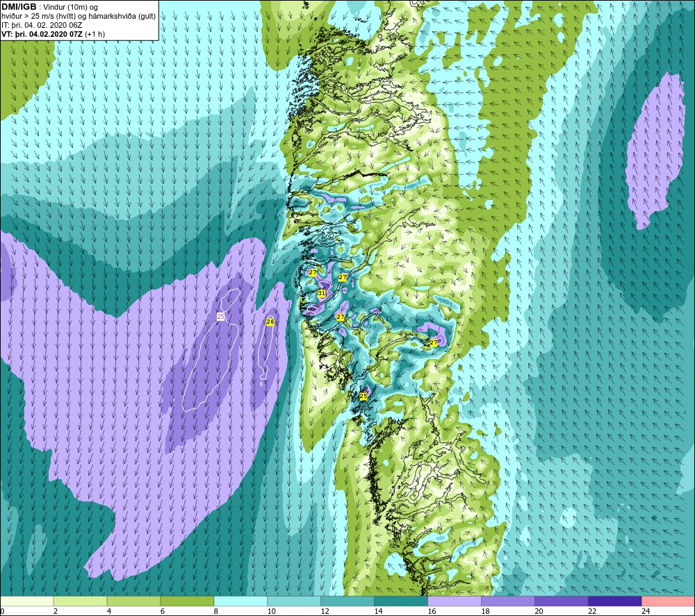Click the pink legend swatch above 24 m/s
This screenshot has height=616, width=695.
click(668, 601)
